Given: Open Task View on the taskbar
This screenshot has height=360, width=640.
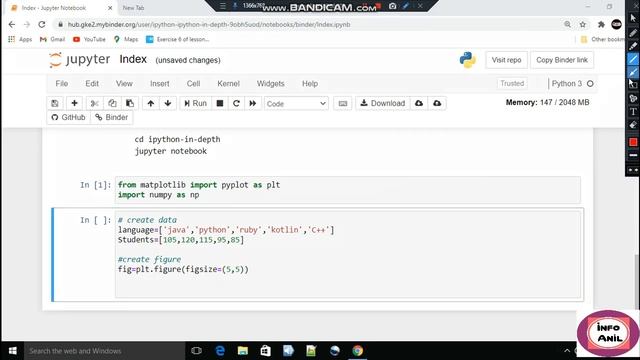Looking at the screenshot, I should point(196,351).
